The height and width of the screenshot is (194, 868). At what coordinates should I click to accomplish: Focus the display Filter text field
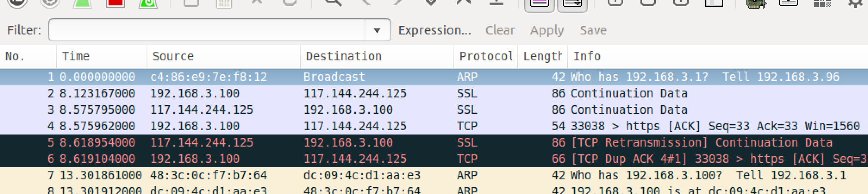tap(207, 30)
